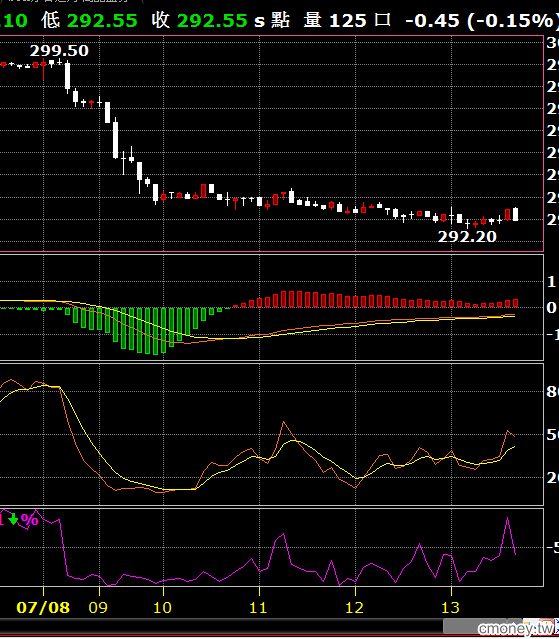The height and width of the screenshot is (639, 559).
Task: Click the 07/08 date marker on time axis
Action: pyautogui.click(x=43, y=608)
